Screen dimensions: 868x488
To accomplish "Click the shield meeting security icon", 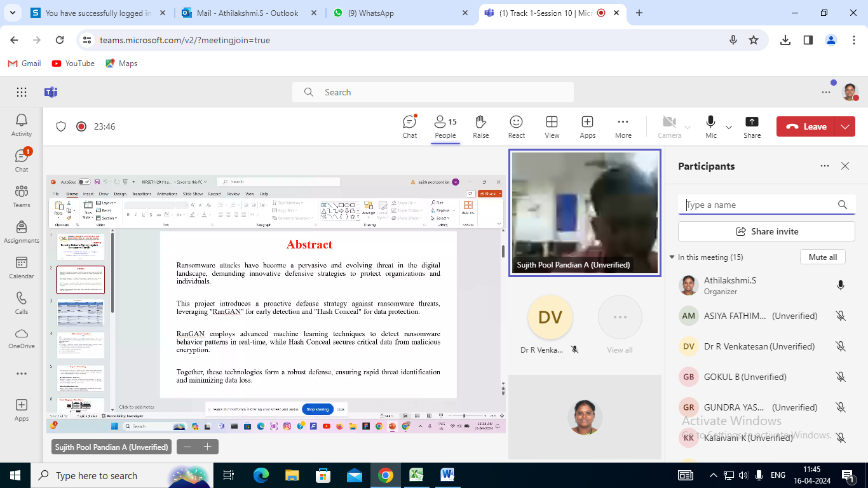I will coord(61,126).
